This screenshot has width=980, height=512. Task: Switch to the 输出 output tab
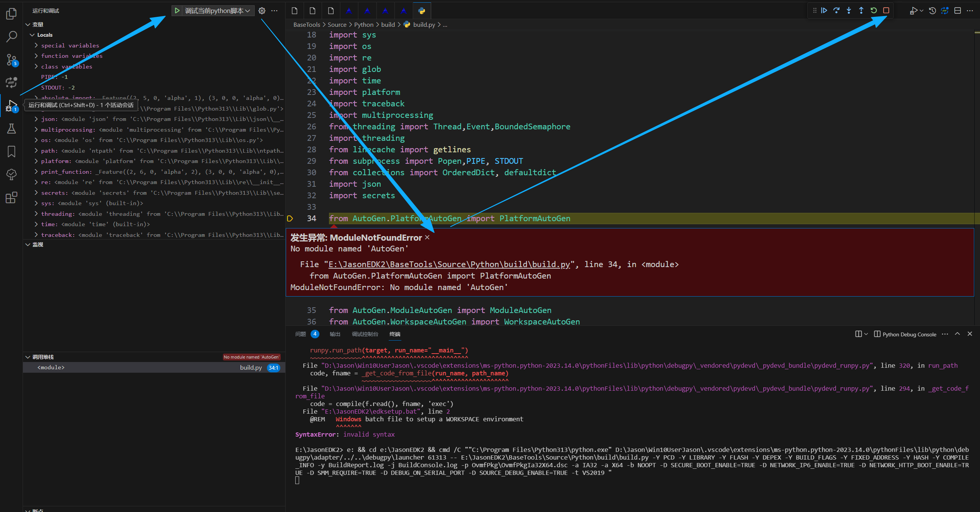pos(335,334)
